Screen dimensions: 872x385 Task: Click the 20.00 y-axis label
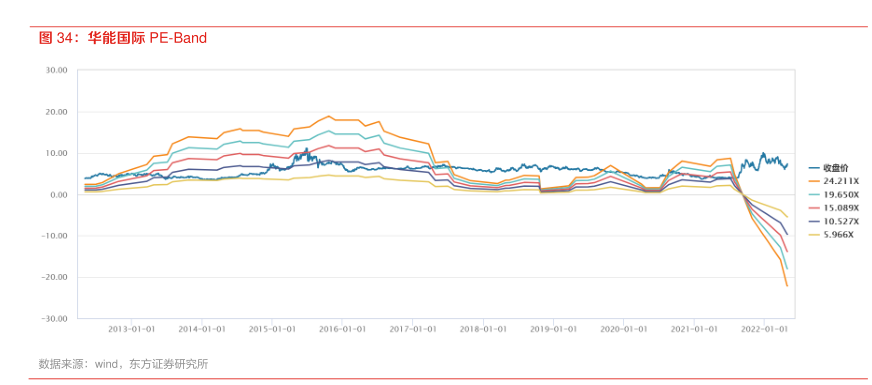tap(58, 112)
